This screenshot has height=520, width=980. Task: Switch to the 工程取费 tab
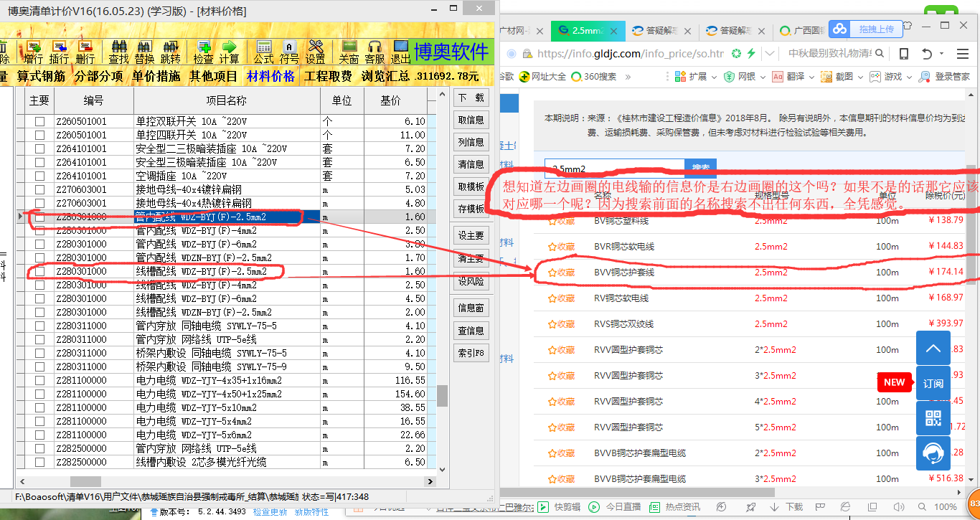[328, 77]
